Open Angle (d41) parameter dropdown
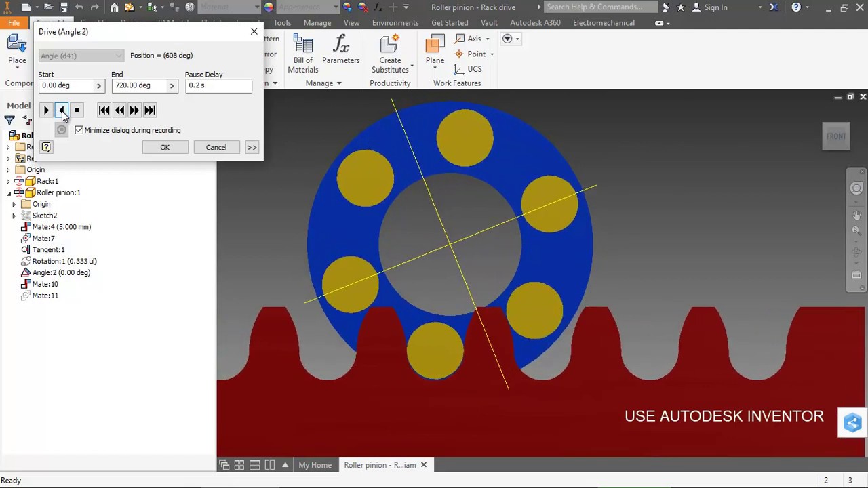868x488 pixels. coord(81,56)
